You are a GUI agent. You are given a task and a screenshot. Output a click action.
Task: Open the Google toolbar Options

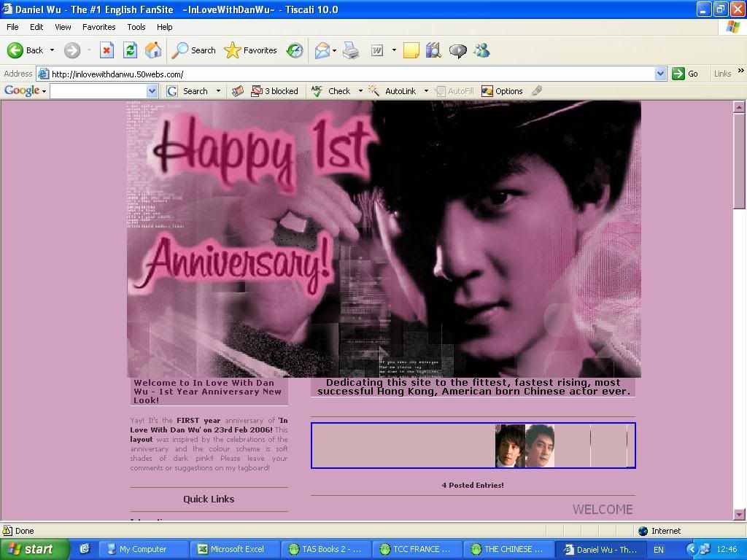tap(502, 91)
